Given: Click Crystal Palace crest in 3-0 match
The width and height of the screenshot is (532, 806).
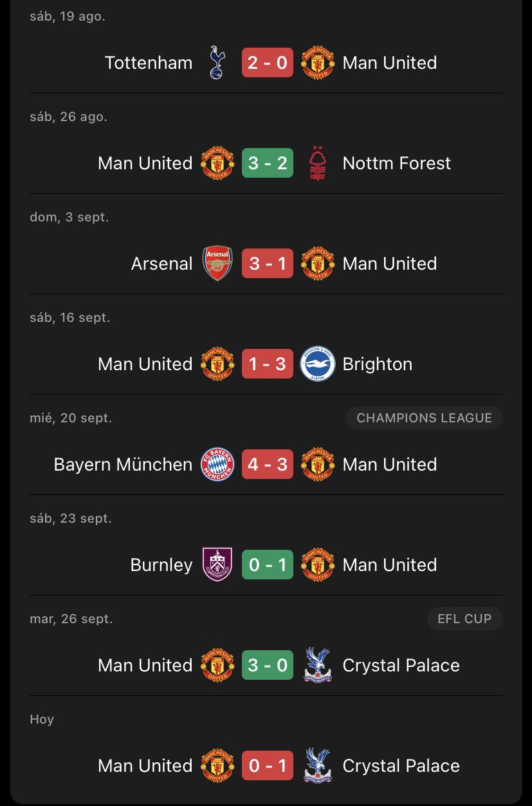Looking at the screenshot, I should (x=317, y=666).
